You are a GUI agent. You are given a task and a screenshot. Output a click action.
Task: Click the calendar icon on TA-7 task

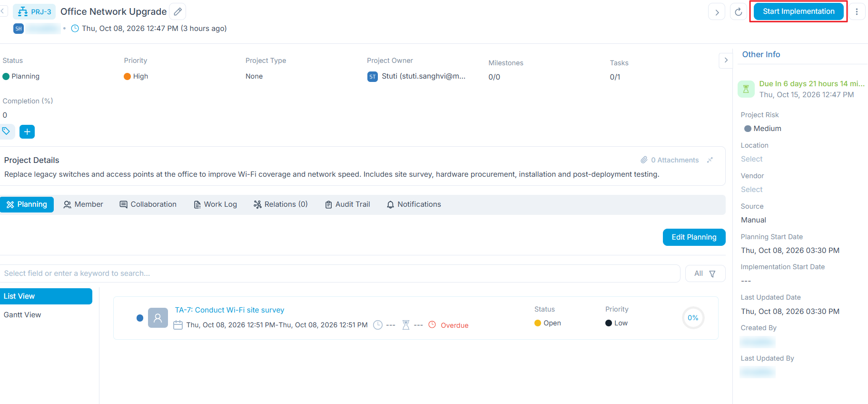[178, 325]
